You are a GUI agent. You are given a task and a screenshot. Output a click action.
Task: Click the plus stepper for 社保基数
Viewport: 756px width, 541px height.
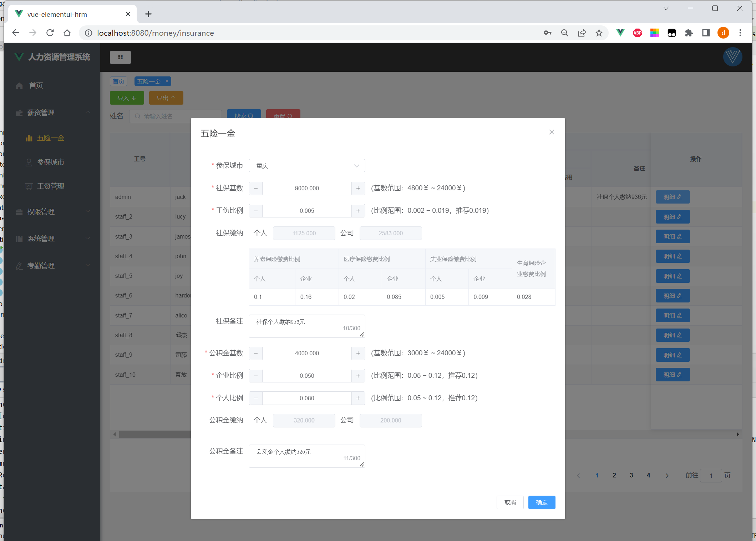point(358,188)
